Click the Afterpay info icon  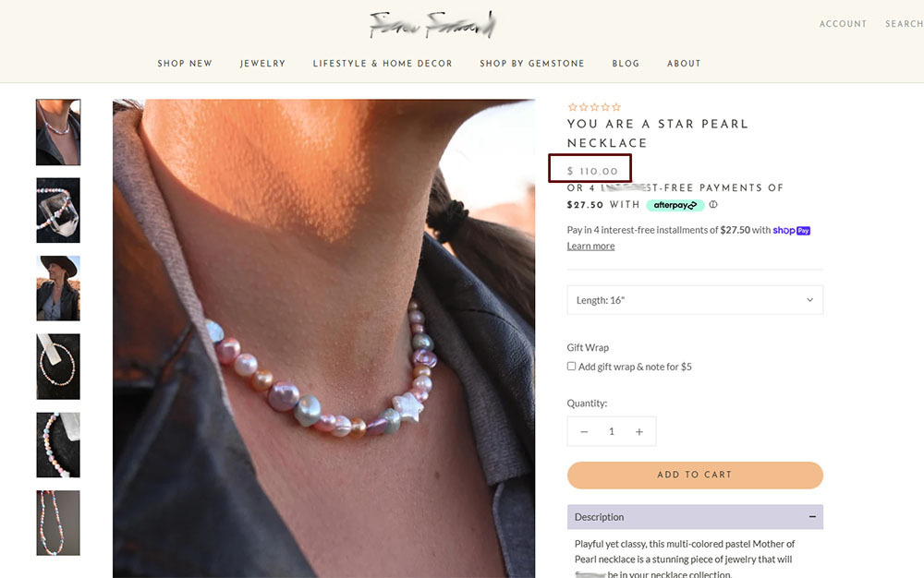(713, 205)
